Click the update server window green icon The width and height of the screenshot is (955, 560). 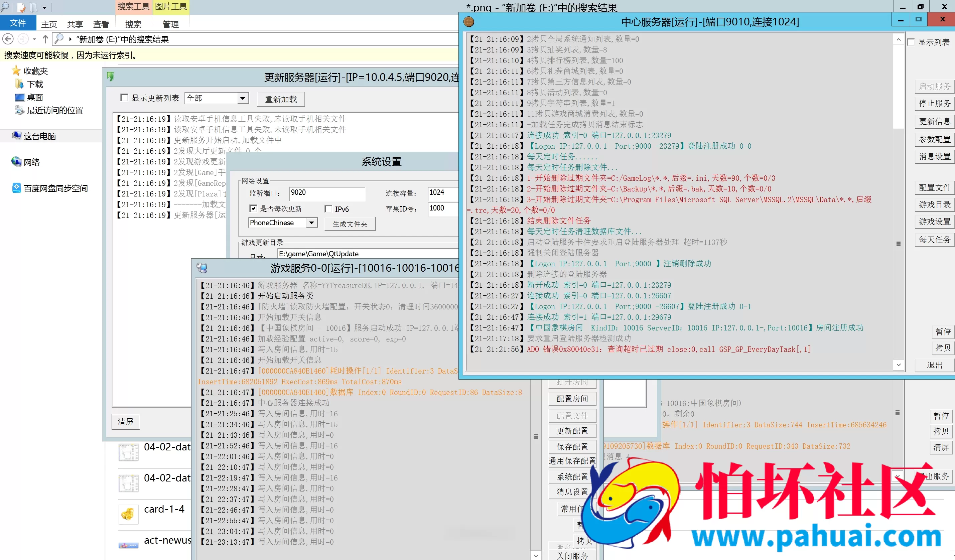(x=110, y=77)
